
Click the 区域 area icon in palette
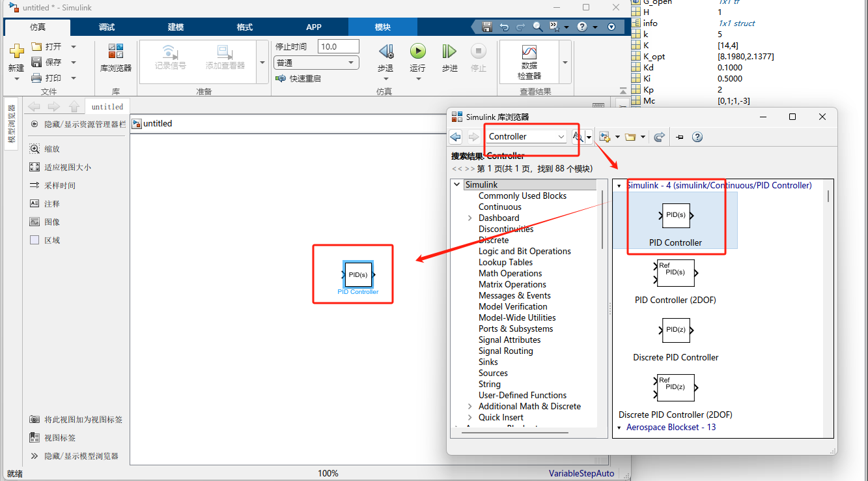pos(35,240)
